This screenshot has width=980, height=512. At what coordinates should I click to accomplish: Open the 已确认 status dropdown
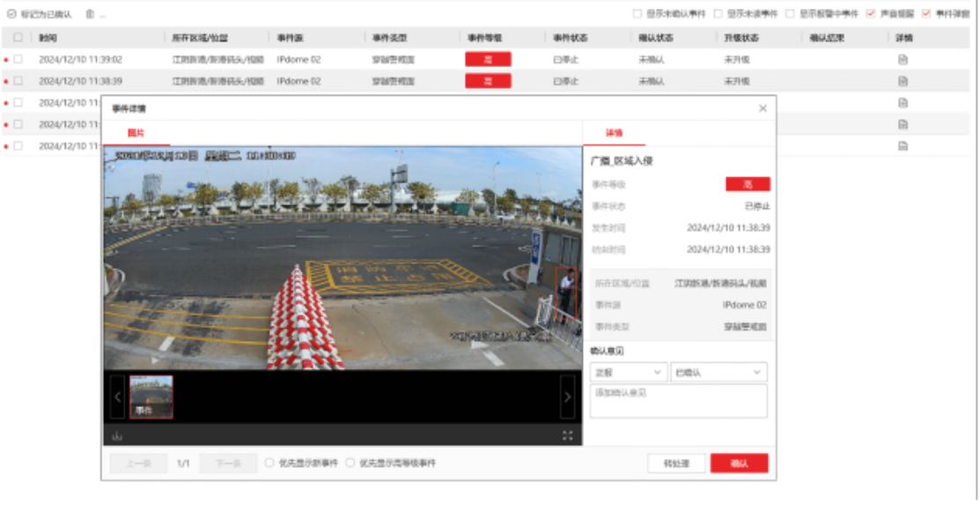click(718, 373)
